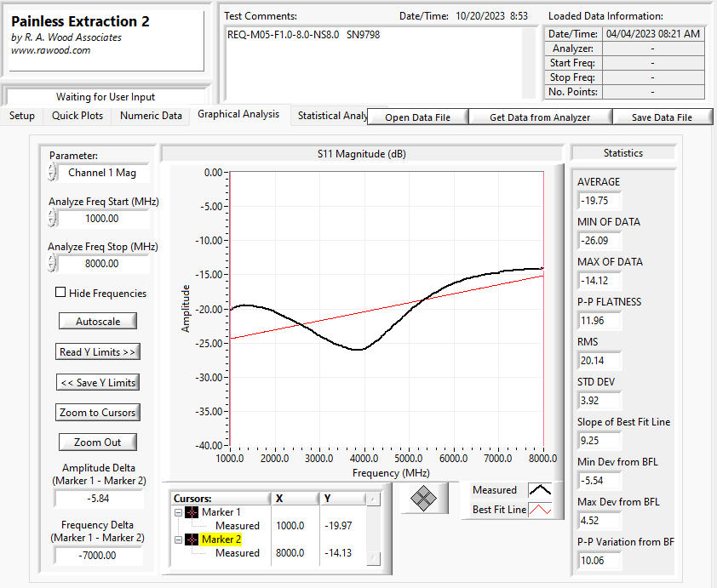Click the Zoom to Cursors button

pos(98,412)
